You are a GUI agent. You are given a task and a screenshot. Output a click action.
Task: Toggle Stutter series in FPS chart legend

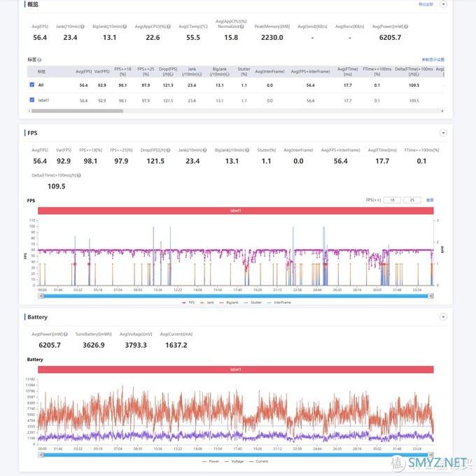pyautogui.click(x=253, y=302)
